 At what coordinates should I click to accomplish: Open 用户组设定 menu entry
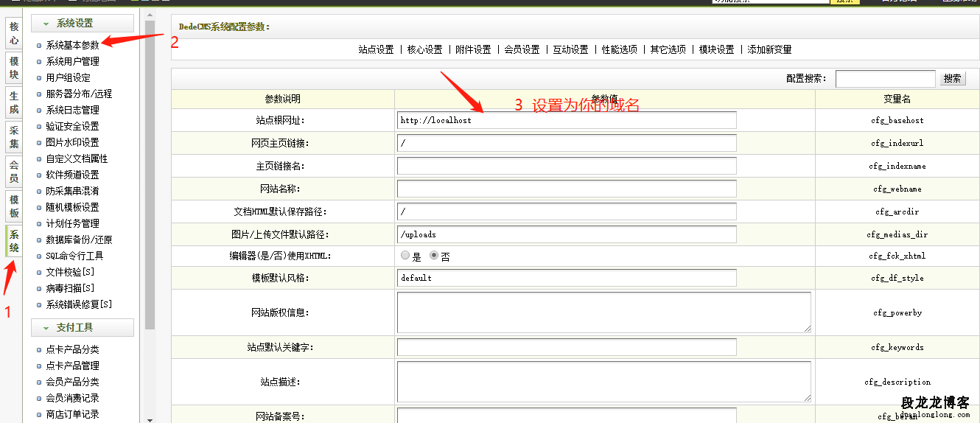[x=68, y=77]
